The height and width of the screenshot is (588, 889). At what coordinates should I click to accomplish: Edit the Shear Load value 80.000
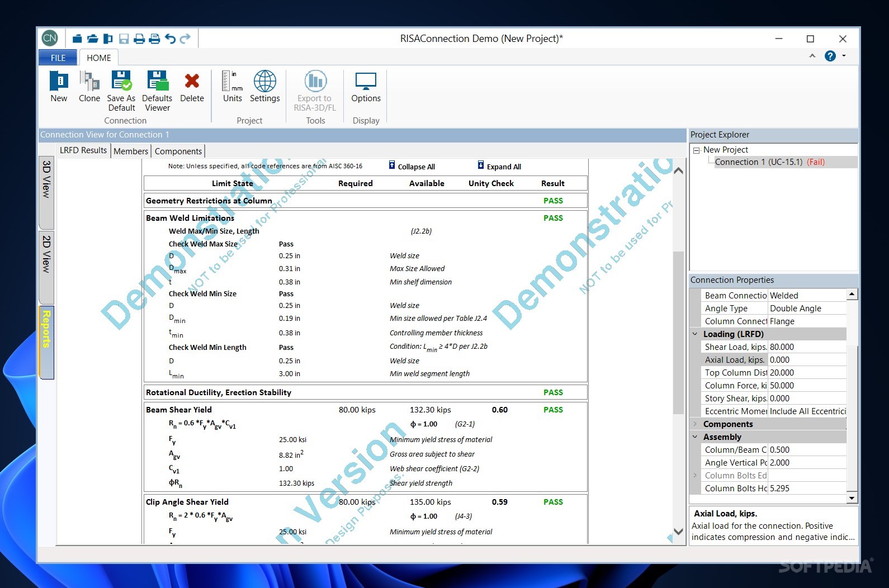tap(807, 347)
